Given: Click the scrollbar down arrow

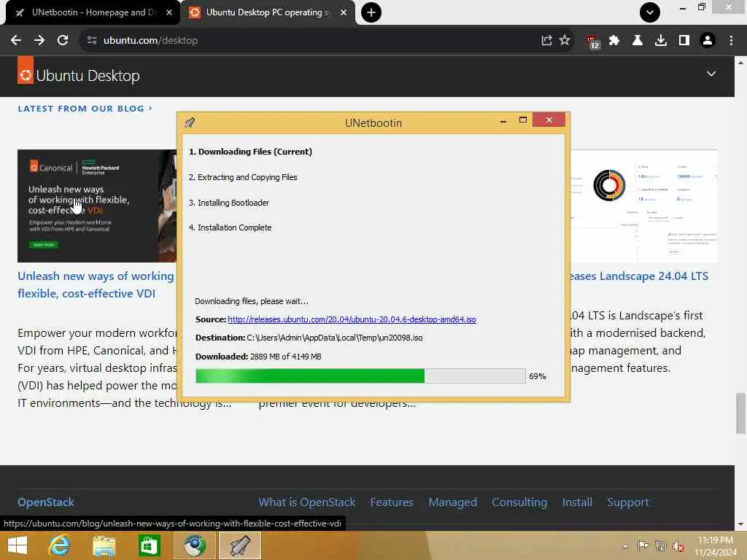Looking at the screenshot, I should 740,524.
